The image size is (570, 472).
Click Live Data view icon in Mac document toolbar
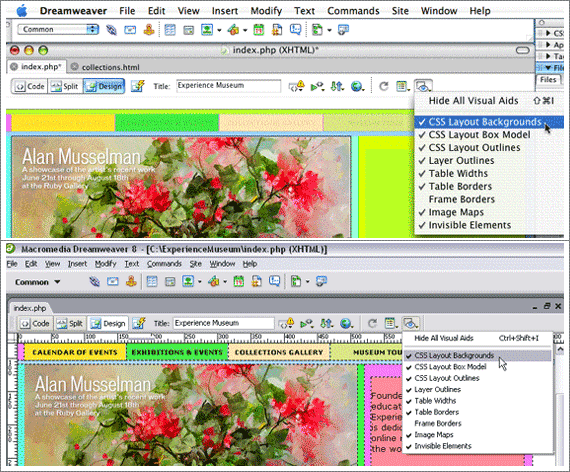pyautogui.click(x=138, y=86)
